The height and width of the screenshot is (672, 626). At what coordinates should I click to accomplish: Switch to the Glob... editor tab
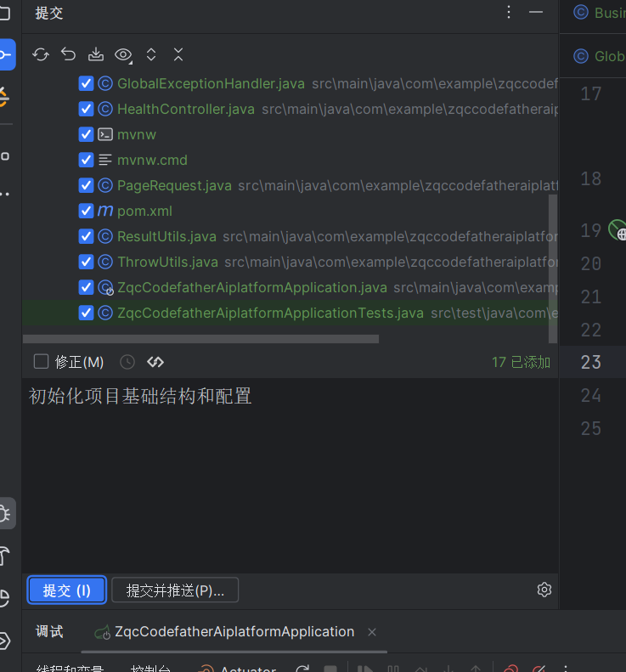(600, 56)
